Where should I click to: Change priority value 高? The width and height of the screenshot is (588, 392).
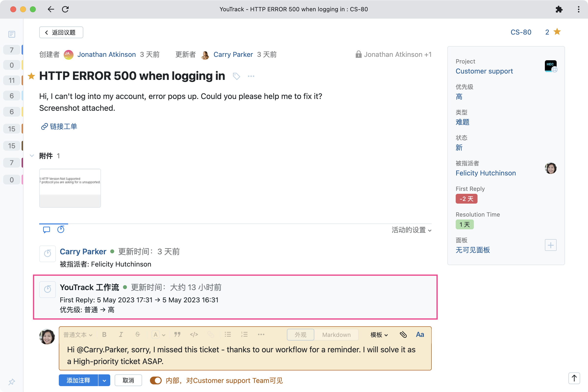[459, 97]
